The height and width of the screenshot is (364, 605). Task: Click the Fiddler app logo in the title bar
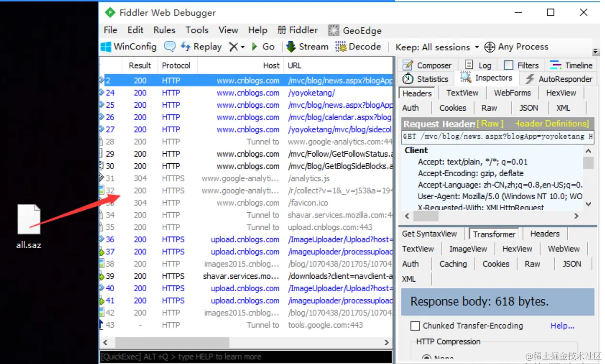110,13
